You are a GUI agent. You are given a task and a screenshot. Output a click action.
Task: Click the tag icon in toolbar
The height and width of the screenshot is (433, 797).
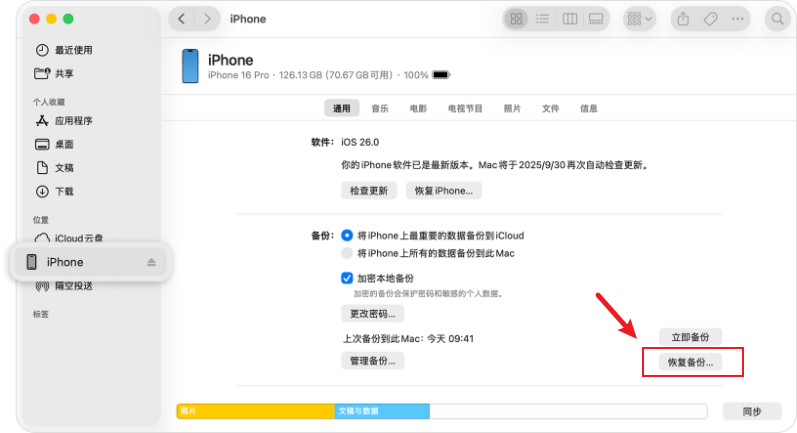coord(711,19)
